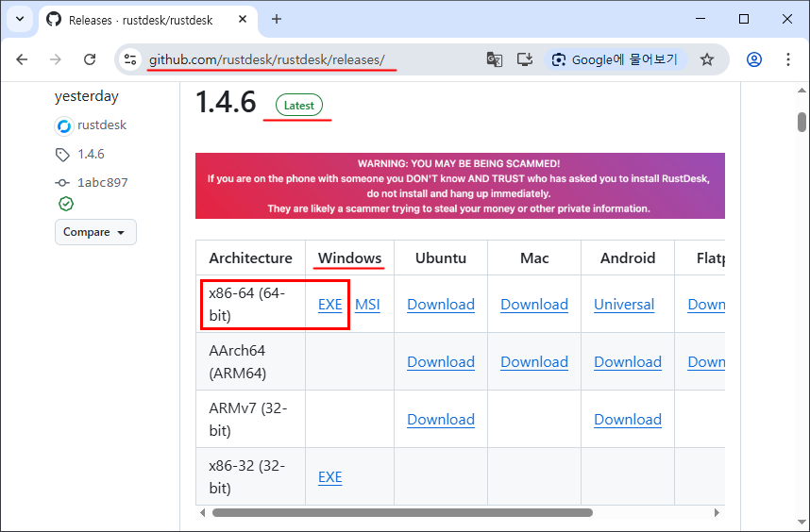810x532 pixels.
Task: Download Windows x86-64 MSI installer
Action: point(367,305)
